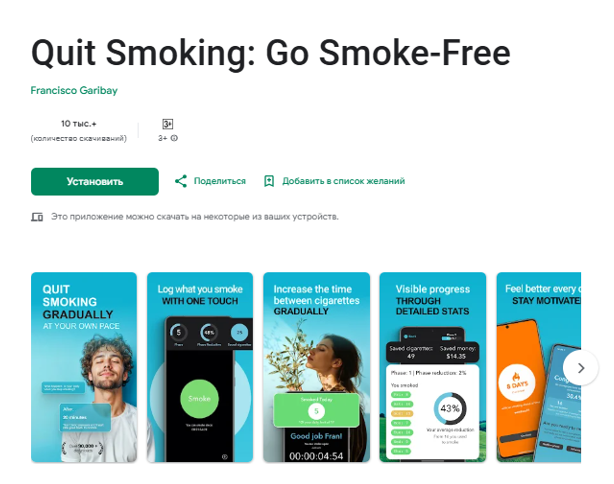Viewport: 614px width, 484px height.
Task: Click the orange 8 DAYS flame badge
Action: point(517,383)
